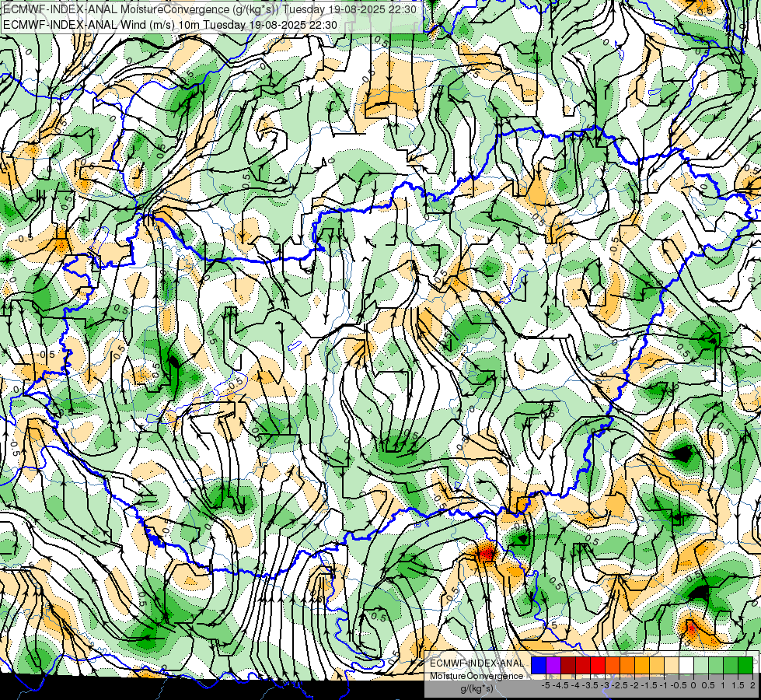Select the purple legend color swatch
The image size is (761, 700).
click(x=553, y=665)
